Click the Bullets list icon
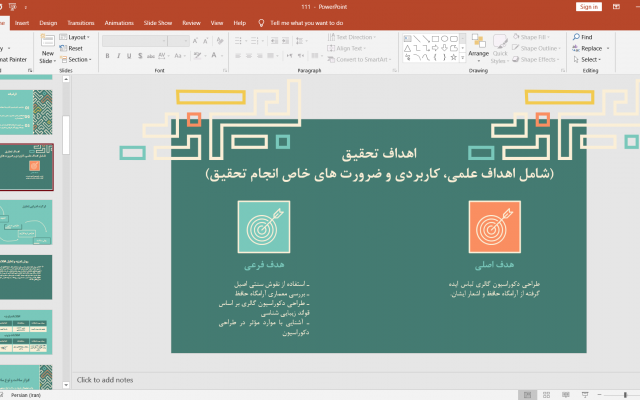 [x=240, y=41]
